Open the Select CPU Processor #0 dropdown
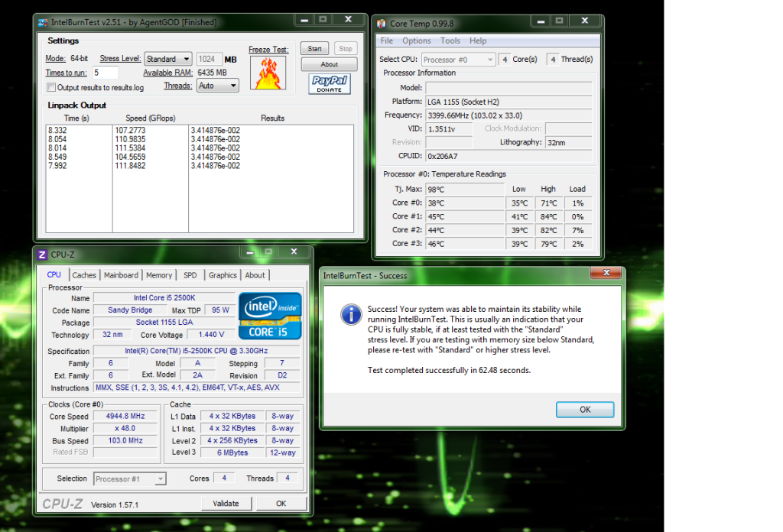The height and width of the screenshot is (532, 783). point(459,60)
